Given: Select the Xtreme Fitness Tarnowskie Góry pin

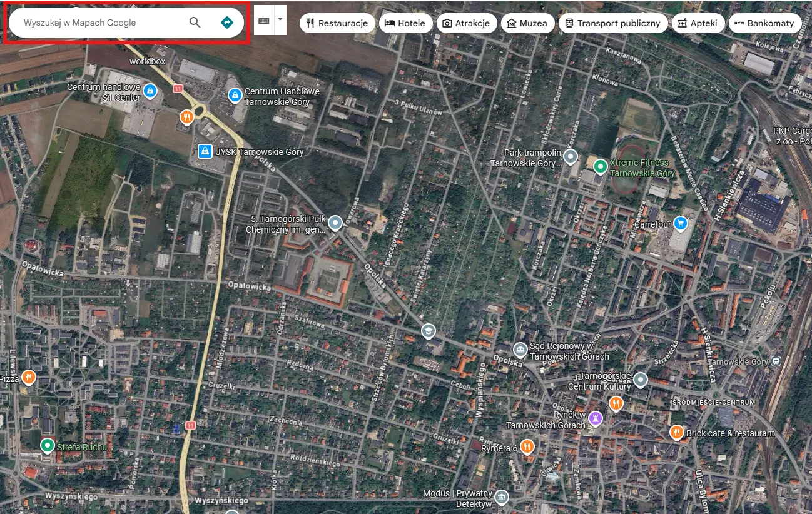Looking at the screenshot, I should click(x=600, y=167).
